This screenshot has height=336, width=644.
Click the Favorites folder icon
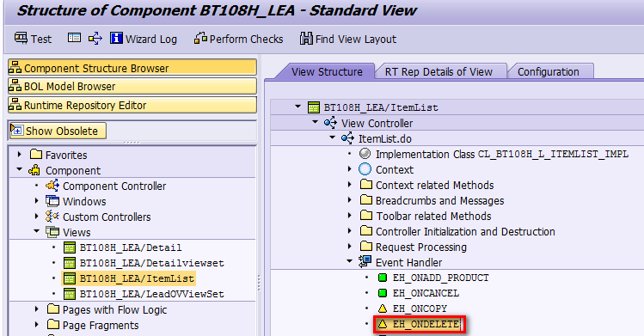point(36,155)
